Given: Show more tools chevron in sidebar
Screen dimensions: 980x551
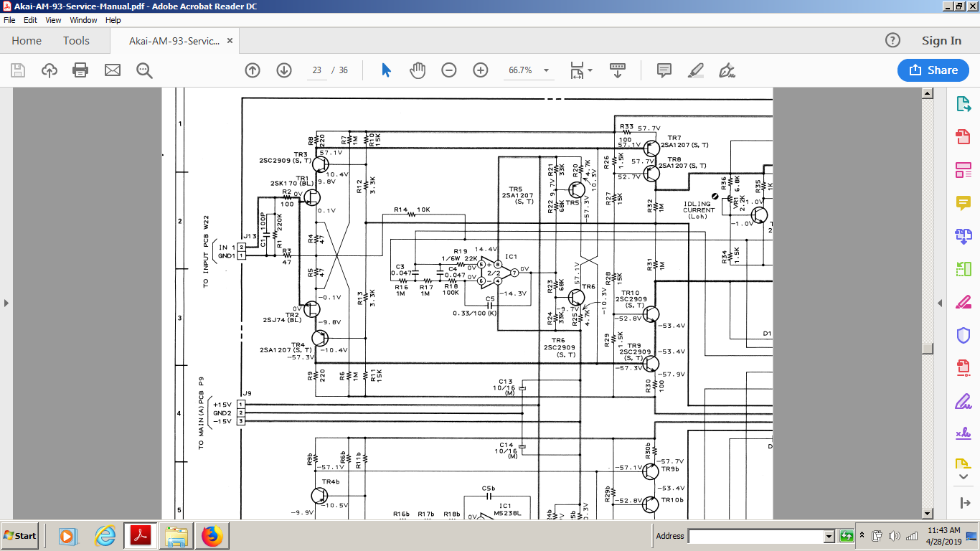Looking at the screenshot, I should 963,476.
